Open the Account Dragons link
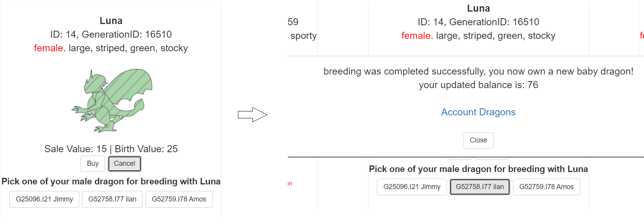 coord(478,112)
